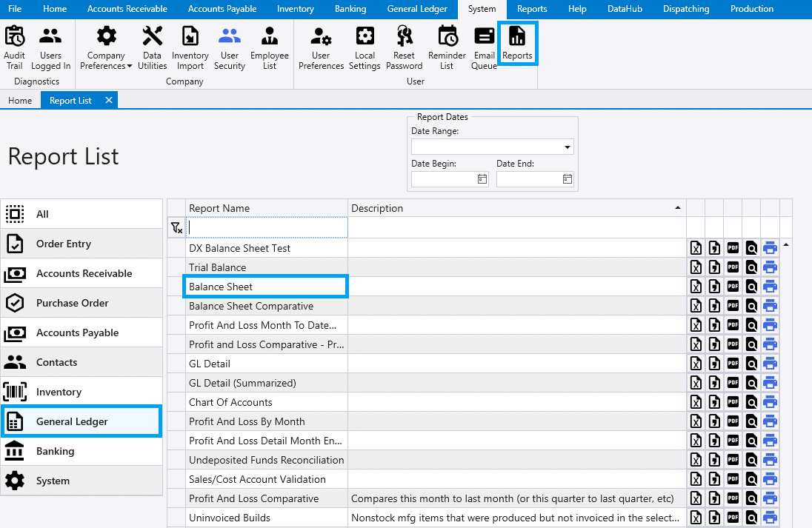Viewport: 812px width, 528px height.
Task: Click the Reports ribbon button under System
Action: [517, 44]
